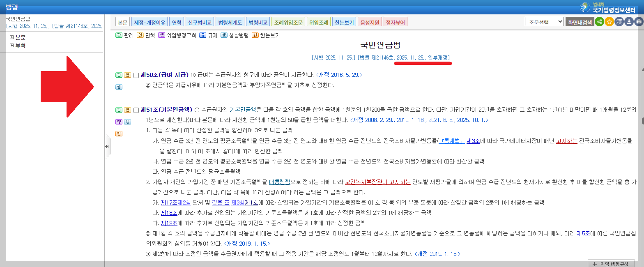Click the download icon in toolbar
Image resolution: width=644 pixels, height=267 pixels.
pyautogui.click(x=629, y=22)
